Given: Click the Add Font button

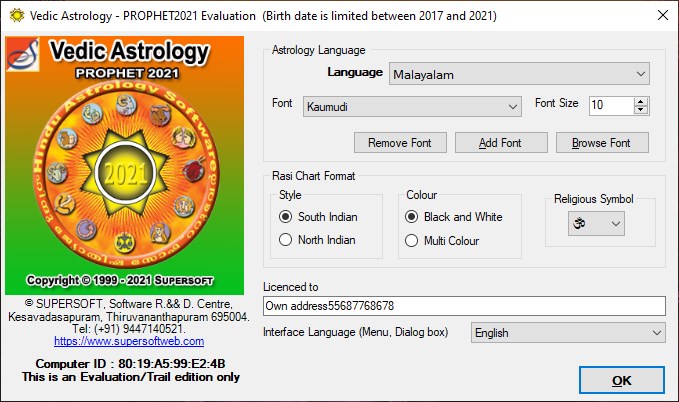Looking at the screenshot, I should coord(501,143).
